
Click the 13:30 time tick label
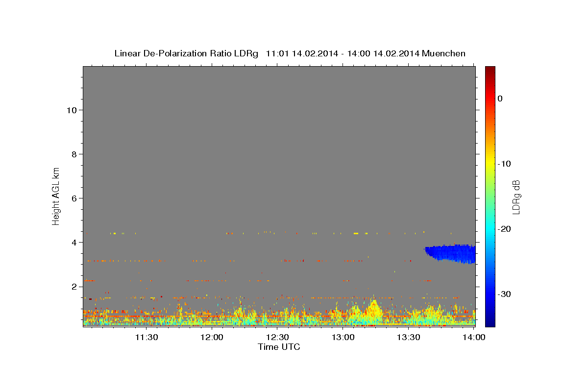pyautogui.click(x=409, y=337)
